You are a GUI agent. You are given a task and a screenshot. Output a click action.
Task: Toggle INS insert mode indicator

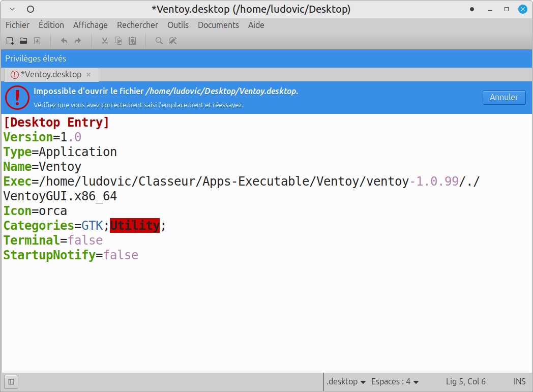click(519, 382)
